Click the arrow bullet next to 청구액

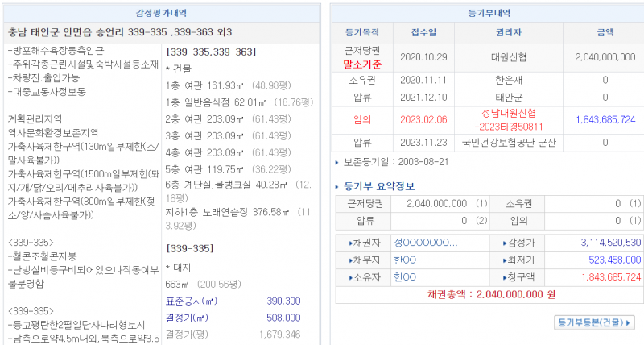click(x=504, y=277)
